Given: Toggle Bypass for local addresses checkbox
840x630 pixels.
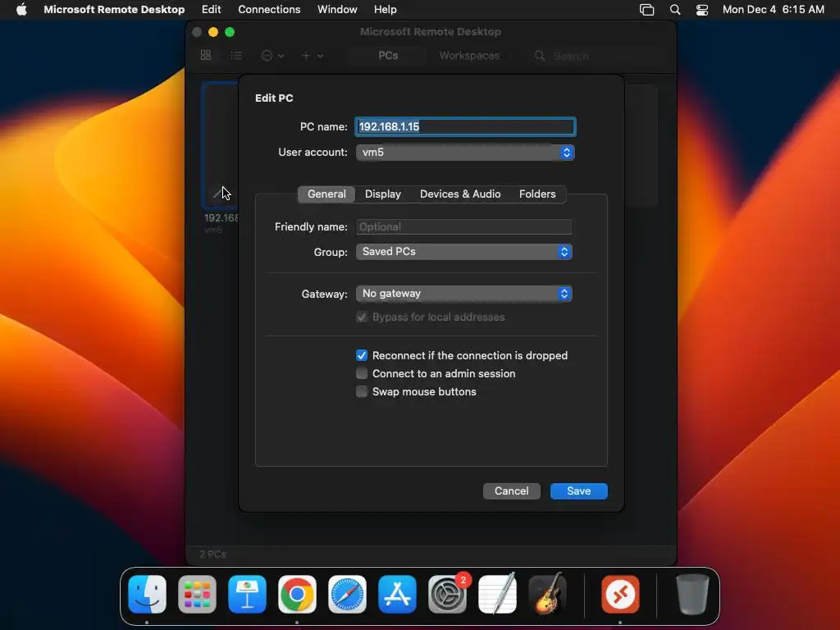Looking at the screenshot, I should (x=362, y=317).
